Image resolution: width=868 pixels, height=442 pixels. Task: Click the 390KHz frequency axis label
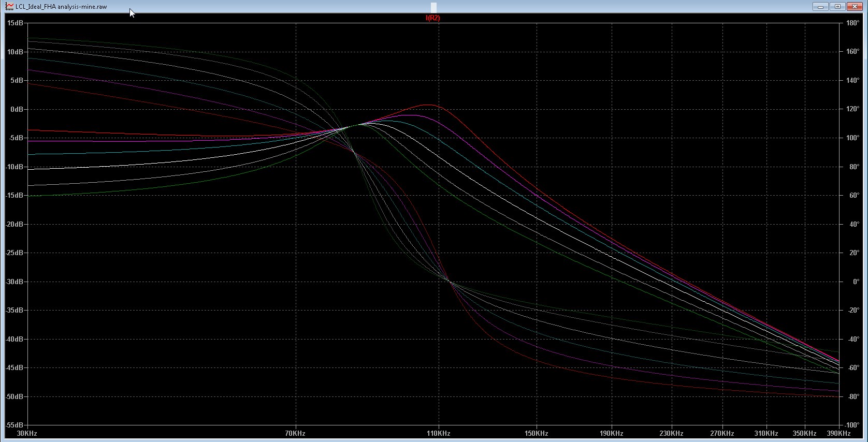(x=838, y=434)
